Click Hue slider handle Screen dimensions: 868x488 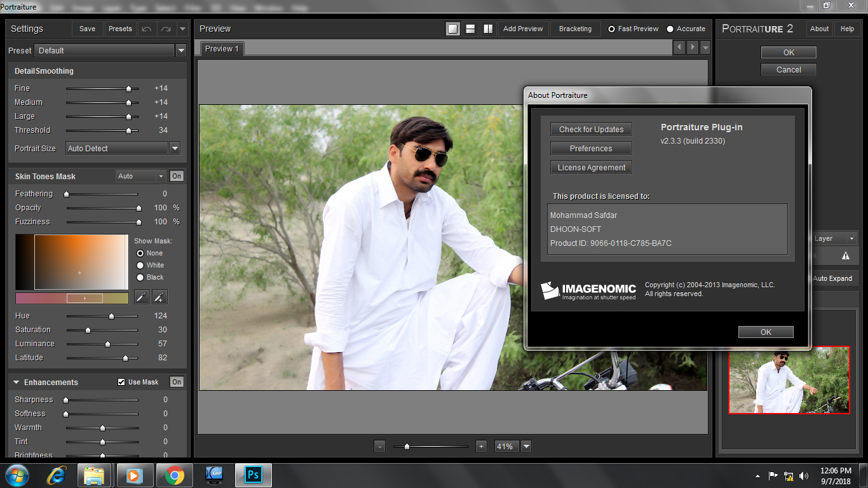(x=111, y=316)
